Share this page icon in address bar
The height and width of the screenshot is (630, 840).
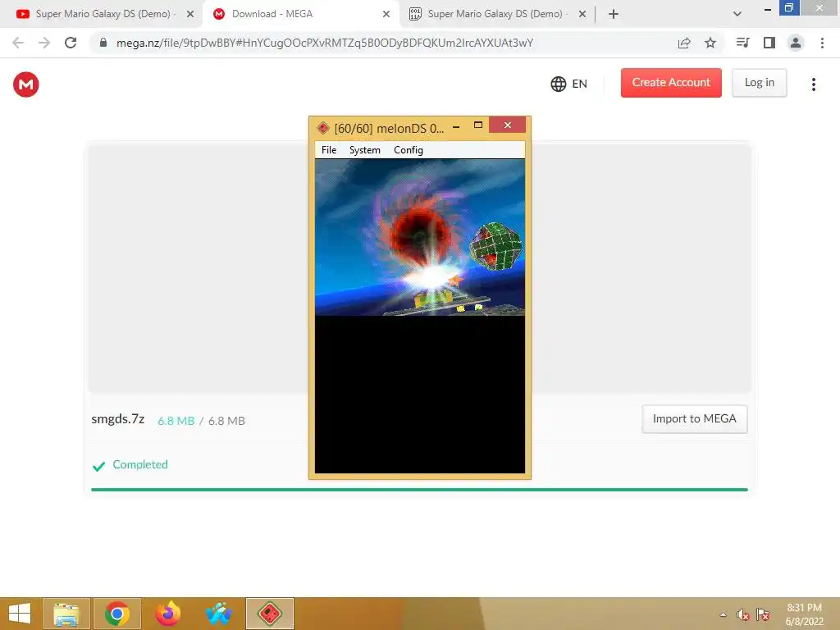(x=684, y=43)
